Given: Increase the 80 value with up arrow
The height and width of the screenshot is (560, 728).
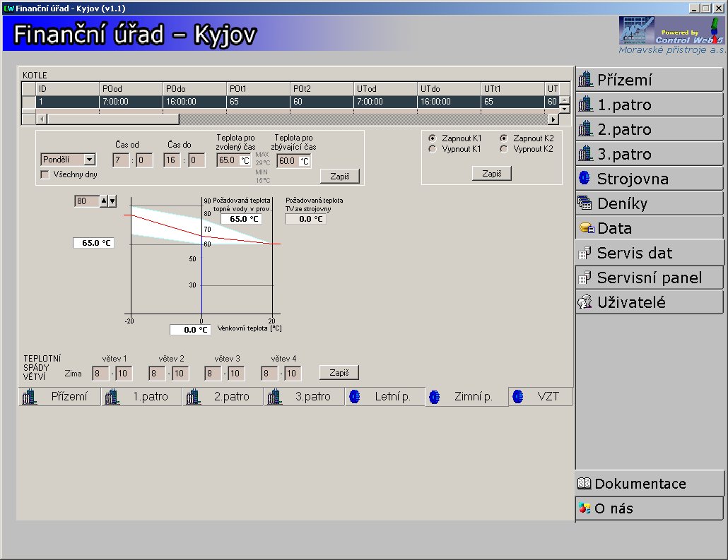Looking at the screenshot, I should [x=104, y=201].
